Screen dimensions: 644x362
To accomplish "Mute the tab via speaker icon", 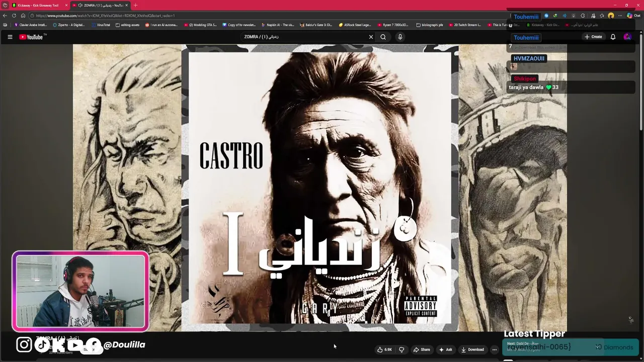I will pos(80,5).
